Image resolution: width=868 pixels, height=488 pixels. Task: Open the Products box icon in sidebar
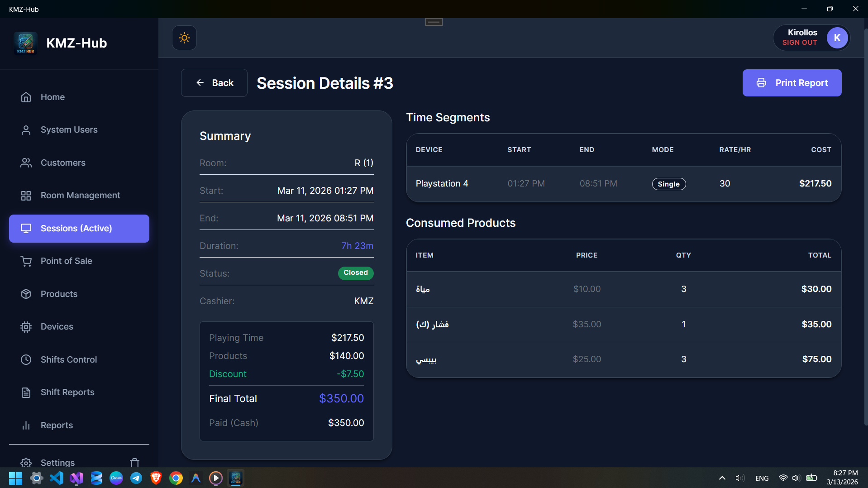[x=26, y=294]
